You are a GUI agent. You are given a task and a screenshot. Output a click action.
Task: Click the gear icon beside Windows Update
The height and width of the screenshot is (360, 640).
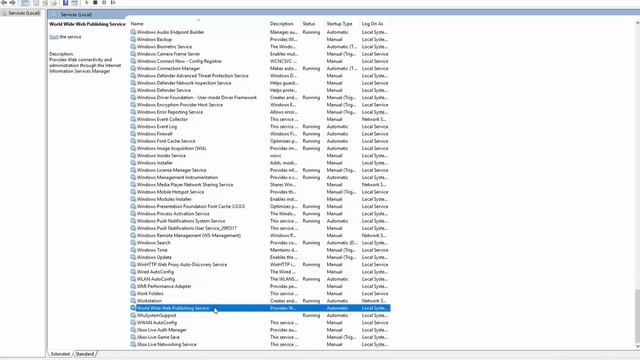(133, 257)
